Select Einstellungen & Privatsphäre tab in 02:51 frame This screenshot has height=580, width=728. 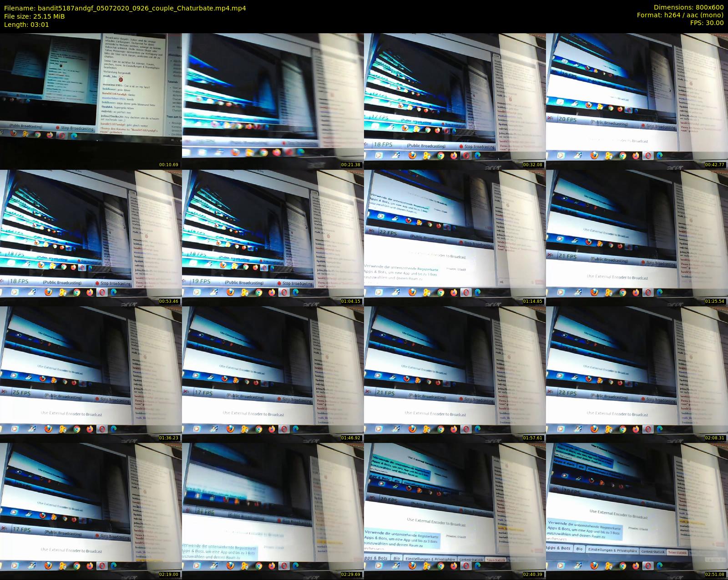[612, 550]
